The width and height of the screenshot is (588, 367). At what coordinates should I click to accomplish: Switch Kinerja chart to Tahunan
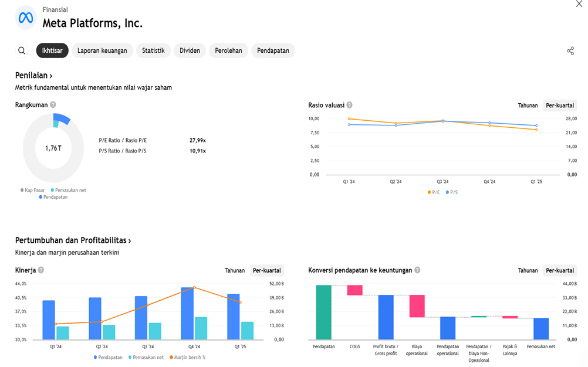[x=234, y=270]
